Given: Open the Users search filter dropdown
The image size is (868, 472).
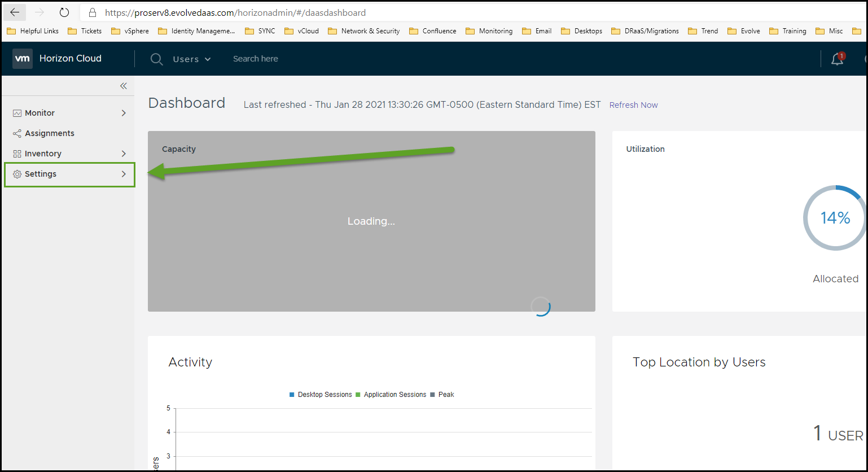Looking at the screenshot, I should coord(191,59).
